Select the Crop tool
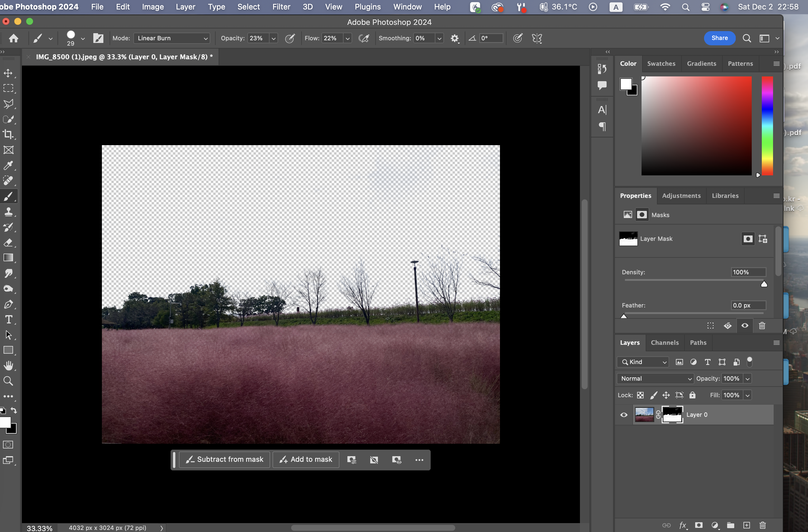This screenshot has height=532, width=808. point(8,134)
